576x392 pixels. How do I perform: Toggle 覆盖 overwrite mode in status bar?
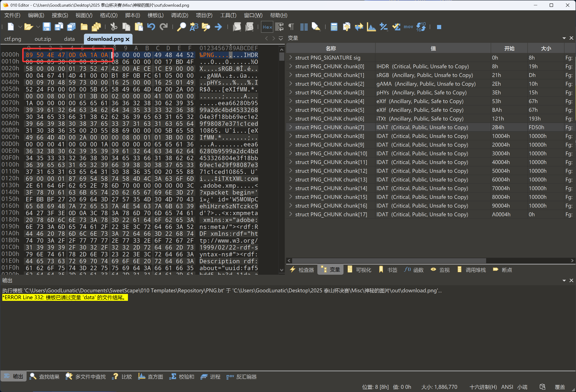560,387
